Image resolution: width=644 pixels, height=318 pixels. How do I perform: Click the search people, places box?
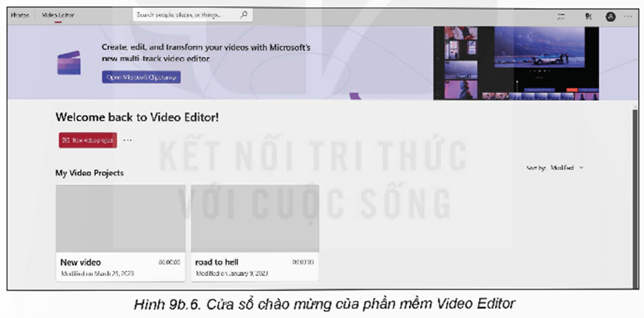click(x=192, y=15)
